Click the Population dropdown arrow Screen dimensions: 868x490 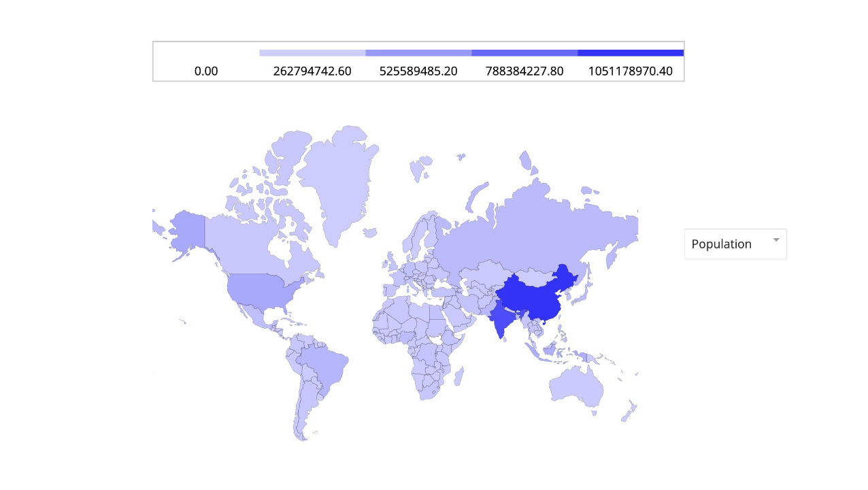point(776,240)
